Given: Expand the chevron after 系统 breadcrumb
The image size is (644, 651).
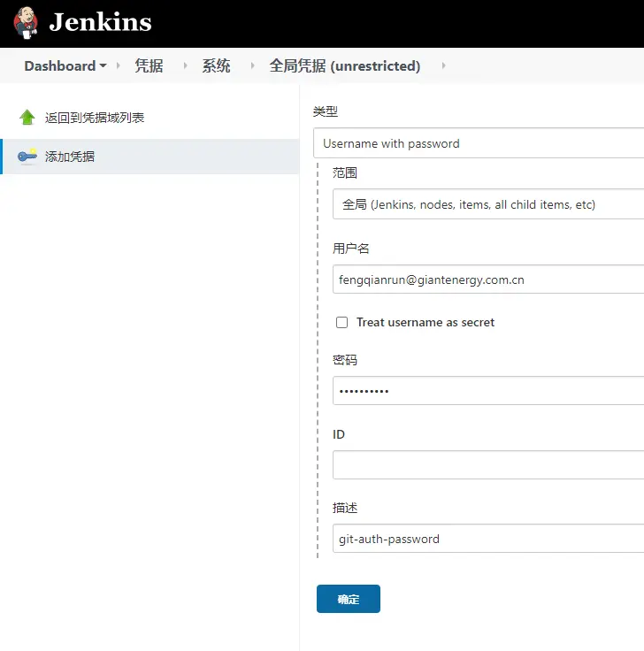Looking at the screenshot, I should (x=252, y=66).
